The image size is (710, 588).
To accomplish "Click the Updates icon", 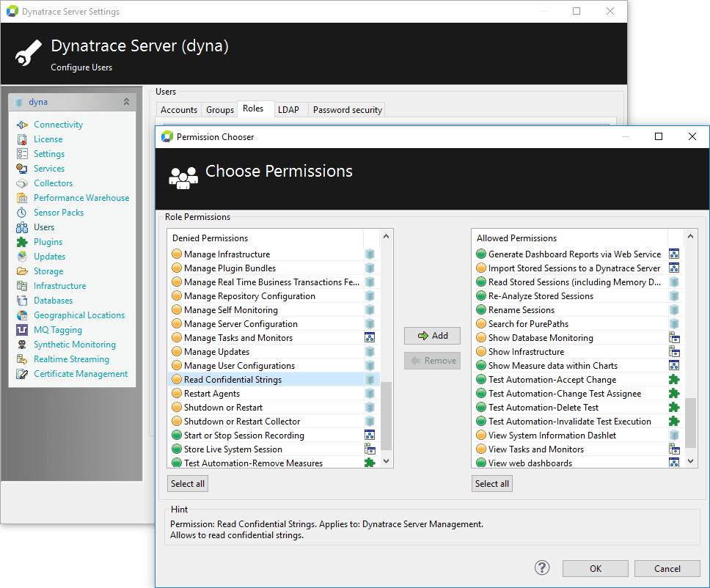I will [x=22, y=257].
